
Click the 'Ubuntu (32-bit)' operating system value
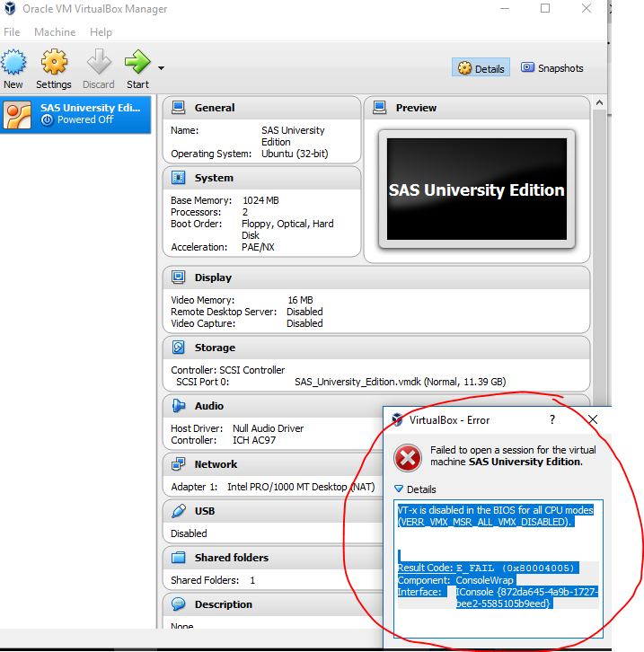click(295, 154)
